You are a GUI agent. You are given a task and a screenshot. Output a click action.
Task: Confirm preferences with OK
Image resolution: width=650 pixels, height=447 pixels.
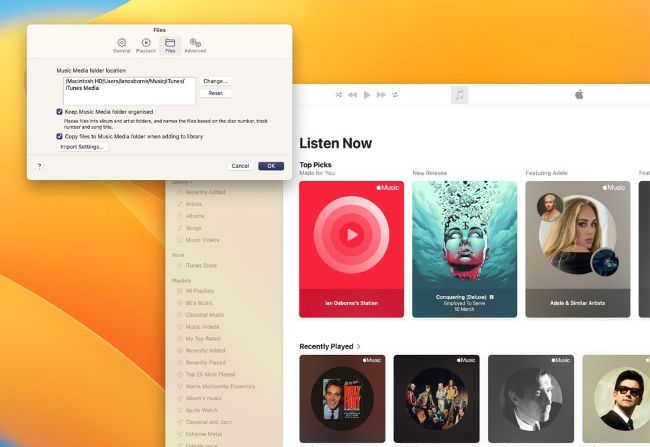point(271,166)
